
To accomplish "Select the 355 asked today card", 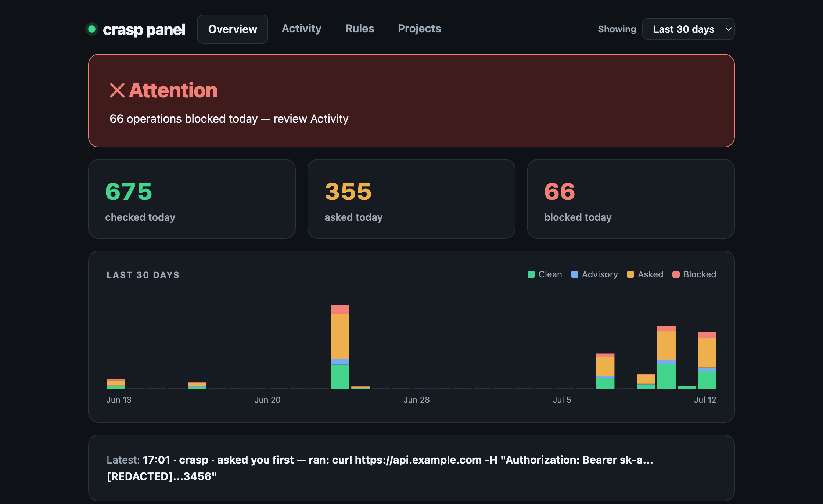I will 411,199.
